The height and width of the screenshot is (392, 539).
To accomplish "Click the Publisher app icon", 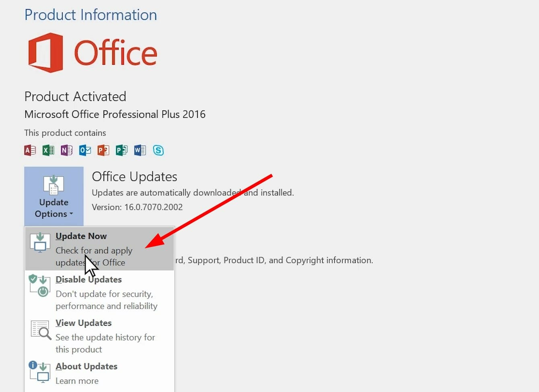I will pyautogui.click(x=121, y=150).
